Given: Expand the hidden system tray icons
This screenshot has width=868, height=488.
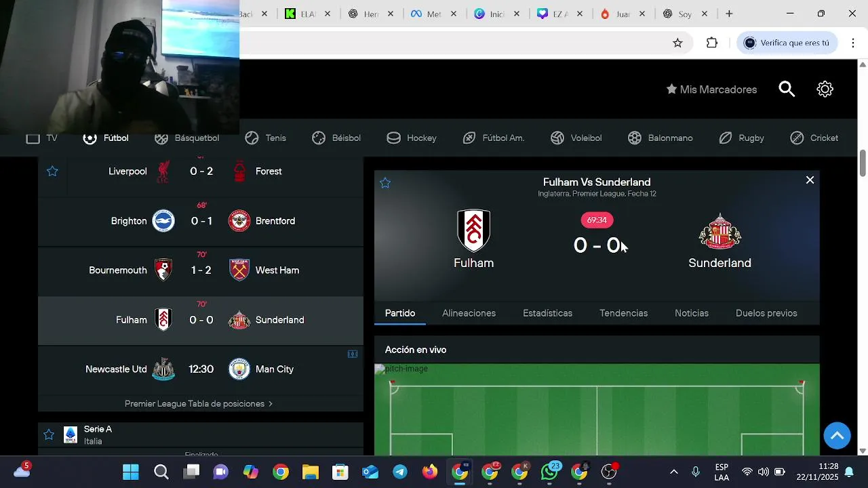Looking at the screenshot, I should click(x=673, y=472).
